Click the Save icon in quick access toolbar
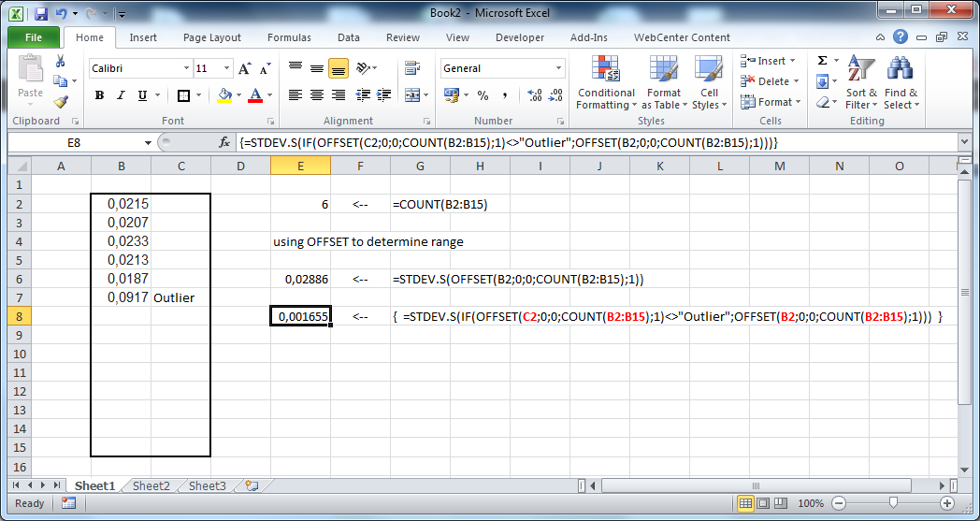 41,12
